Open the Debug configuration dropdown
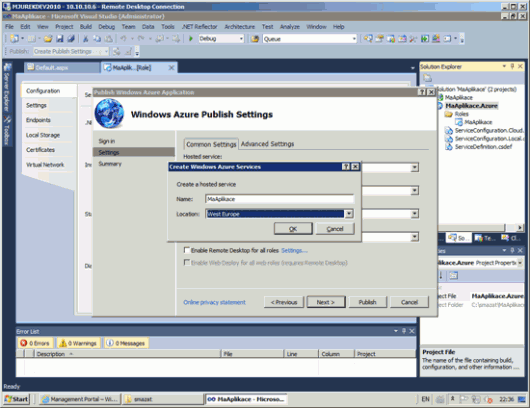Image resolution: width=530 pixels, height=408 pixels. coord(221,39)
